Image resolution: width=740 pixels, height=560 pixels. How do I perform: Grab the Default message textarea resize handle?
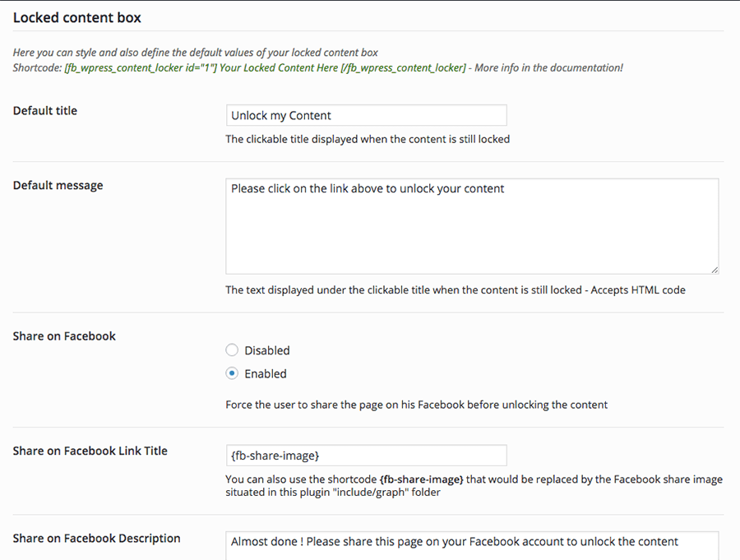click(715, 270)
